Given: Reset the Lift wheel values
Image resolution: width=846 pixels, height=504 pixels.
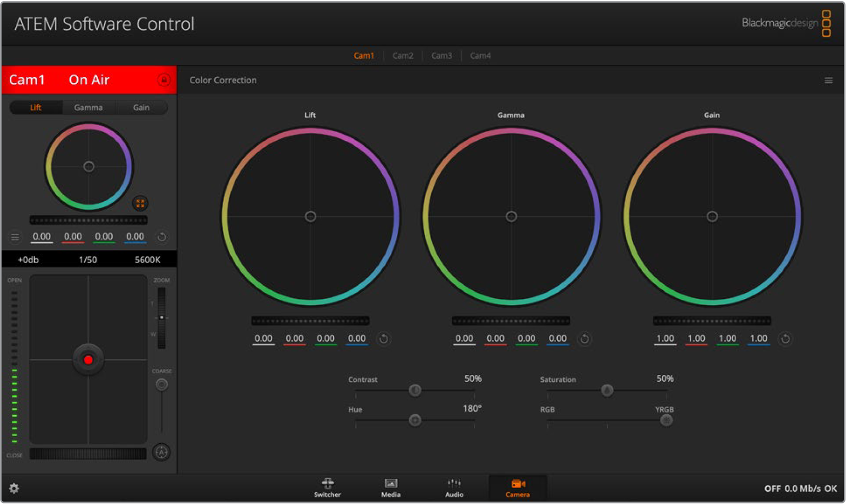Looking at the screenshot, I should pyautogui.click(x=384, y=339).
